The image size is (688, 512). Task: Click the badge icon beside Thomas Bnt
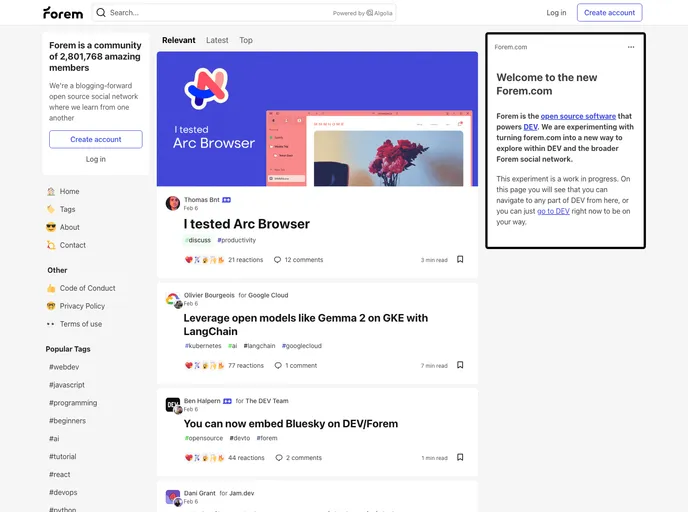pos(226,200)
